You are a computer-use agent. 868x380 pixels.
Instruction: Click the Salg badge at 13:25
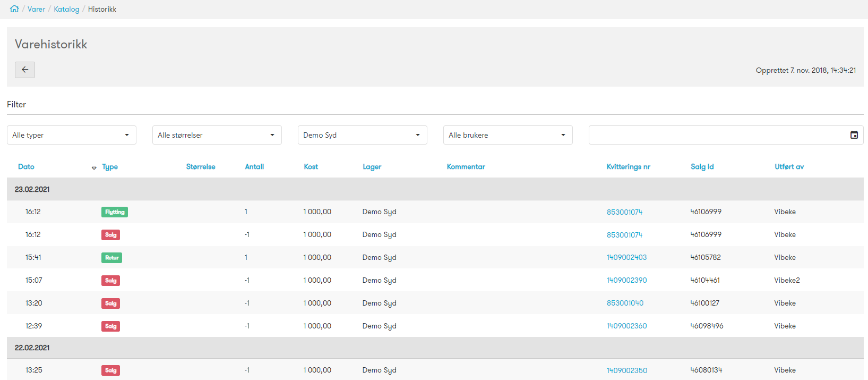[x=110, y=370]
